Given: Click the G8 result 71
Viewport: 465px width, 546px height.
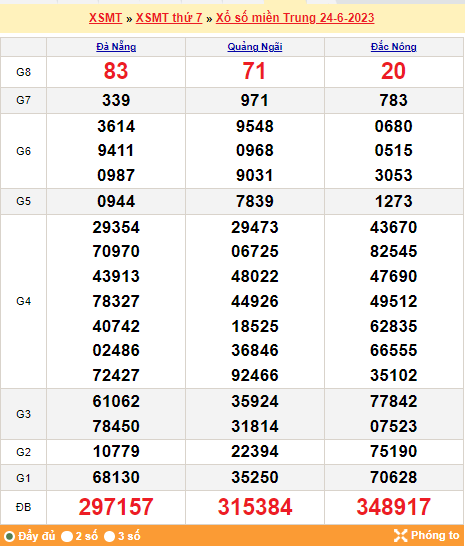Looking at the screenshot, I should (x=255, y=71).
